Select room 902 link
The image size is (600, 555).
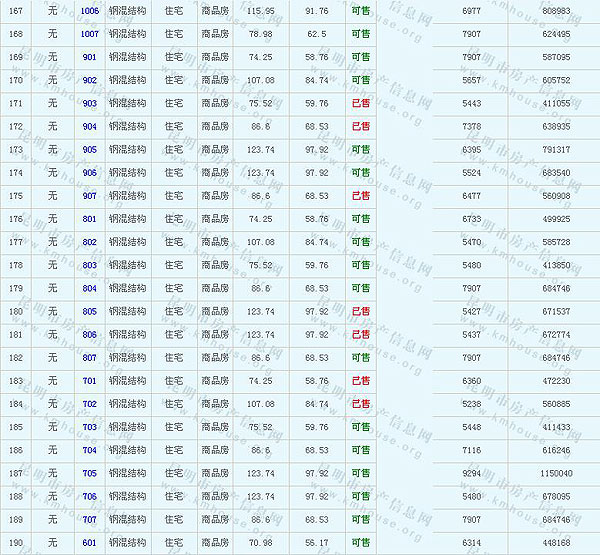(x=89, y=80)
